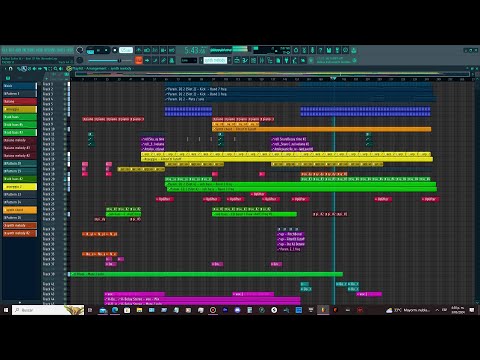
Task: Open the OPTIONS menu
Action: pyautogui.click(x=49, y=50)
